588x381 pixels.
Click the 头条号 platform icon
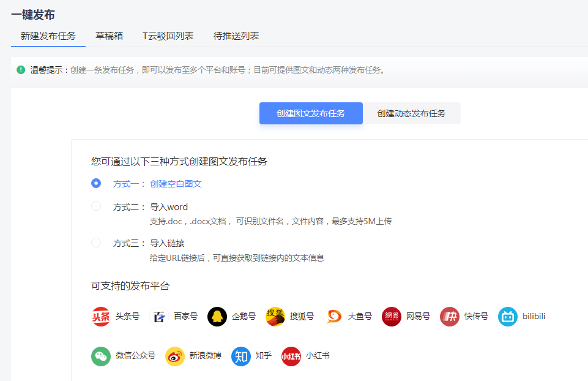[101, 317]
